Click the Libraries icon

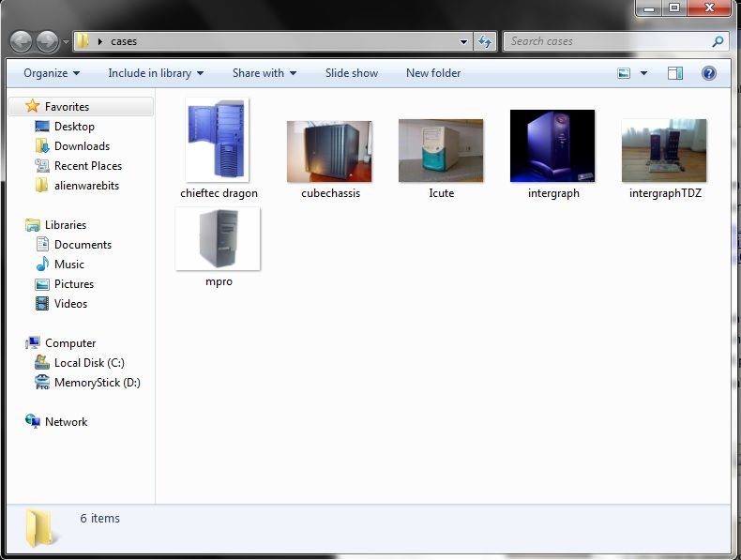(33, 225)
